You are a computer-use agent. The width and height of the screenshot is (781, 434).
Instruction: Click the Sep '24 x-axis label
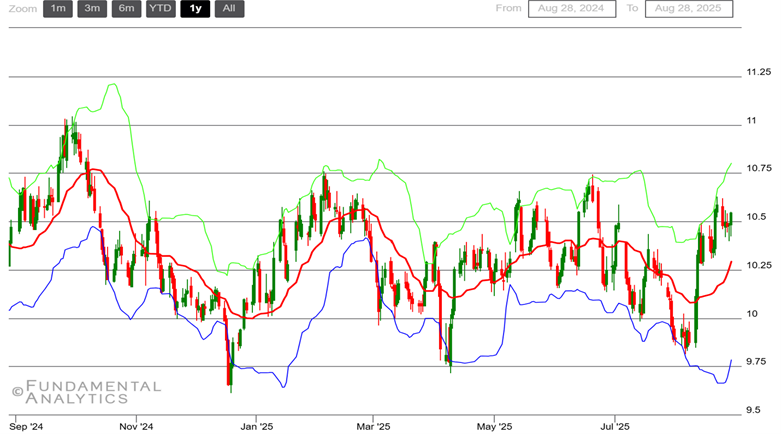27,426
